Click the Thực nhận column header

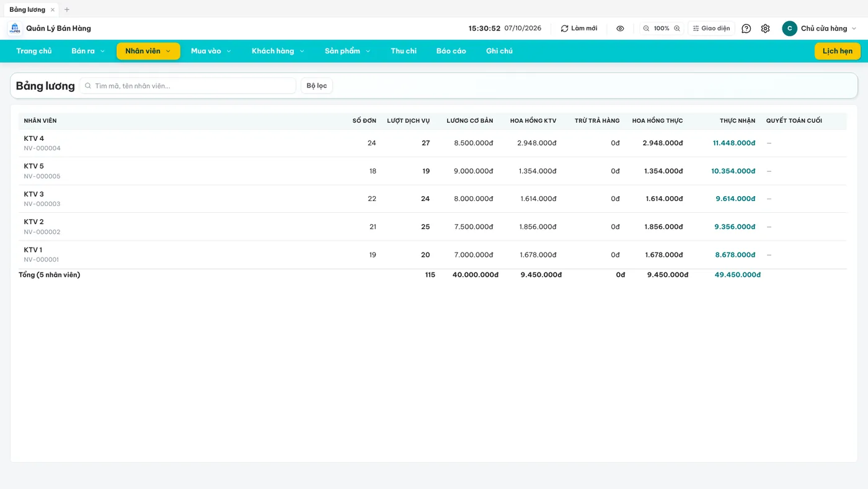point(737,120)
